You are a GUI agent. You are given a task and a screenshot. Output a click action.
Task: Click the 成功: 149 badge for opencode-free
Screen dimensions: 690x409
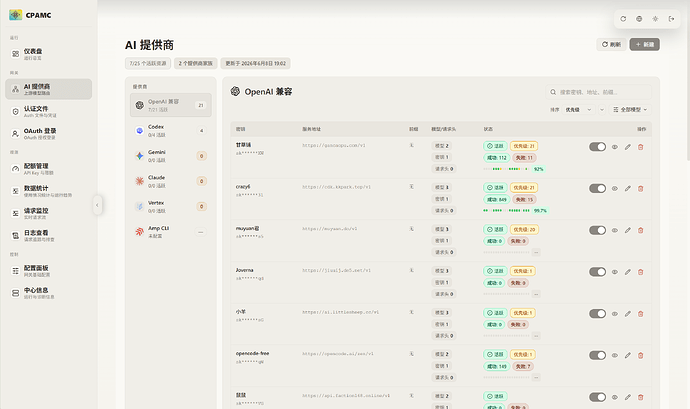(x=497, y=366)
